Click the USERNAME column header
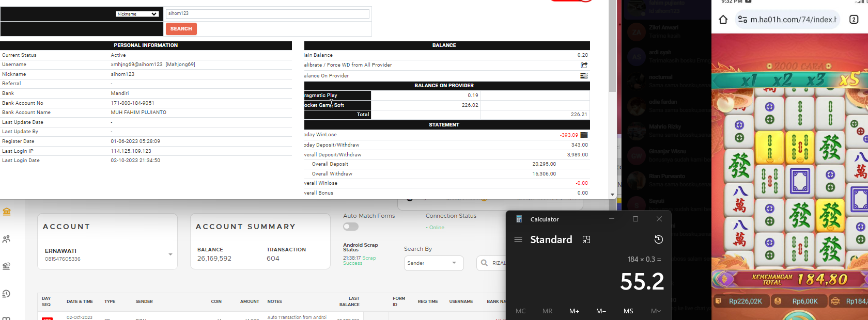The width and height of the screenshot is (868, 320). pos(461,301)
